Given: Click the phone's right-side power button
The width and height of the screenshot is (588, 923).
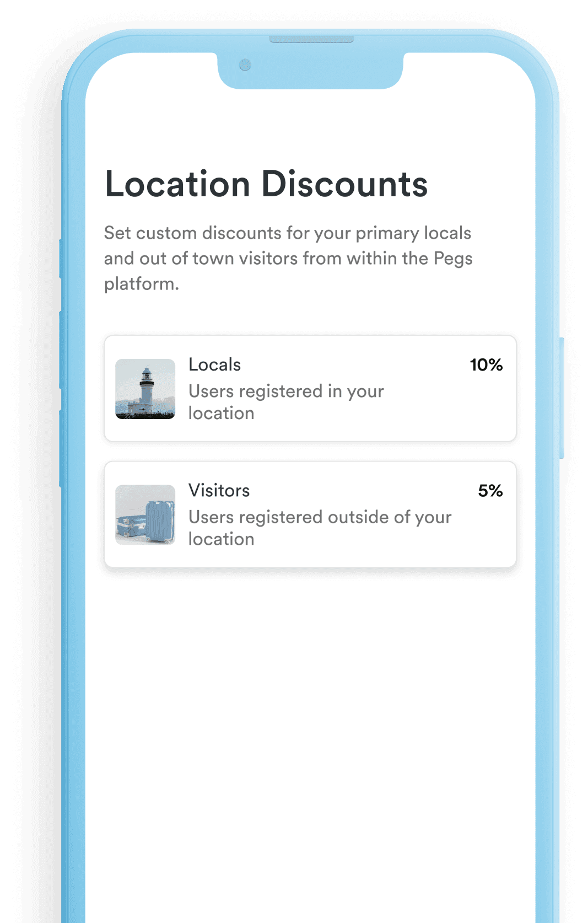Looking at the screenshot, I should [562, 398].
